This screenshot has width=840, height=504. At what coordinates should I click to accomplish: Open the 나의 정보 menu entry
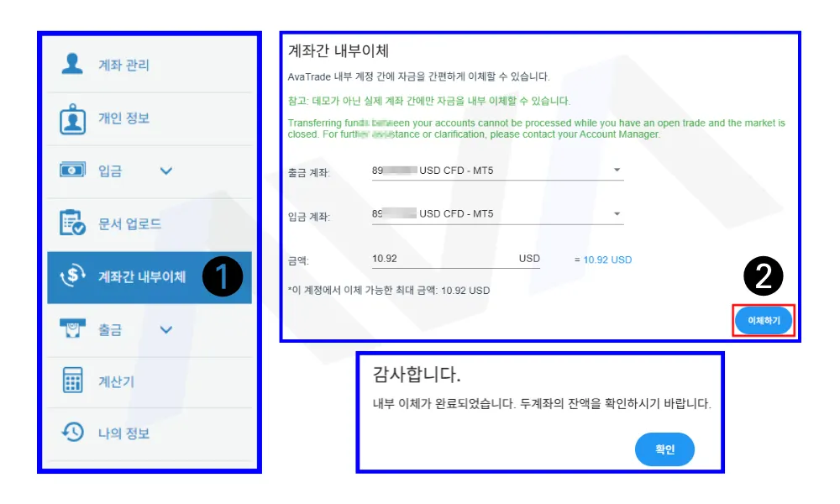(x=150, y=433)
